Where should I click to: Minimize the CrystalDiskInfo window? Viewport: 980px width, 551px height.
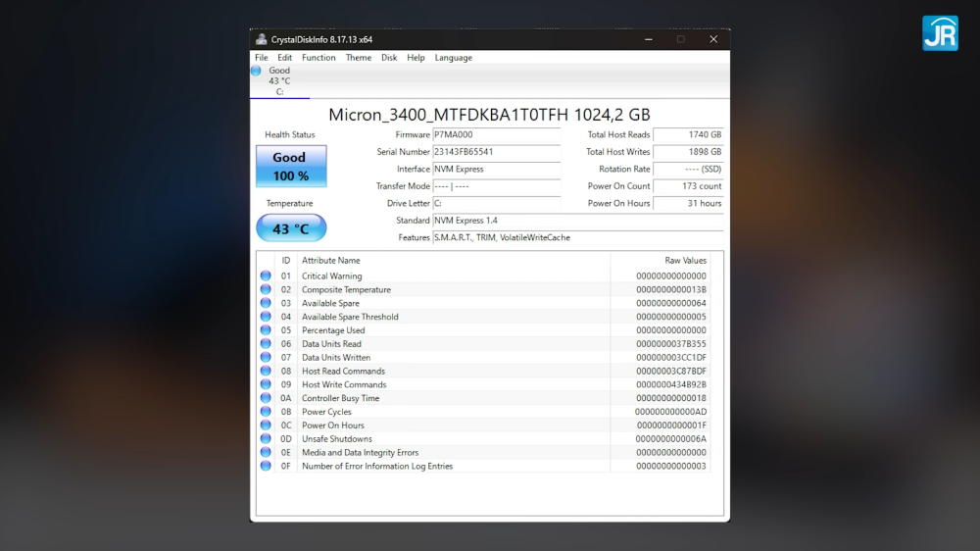click(648, 39)
